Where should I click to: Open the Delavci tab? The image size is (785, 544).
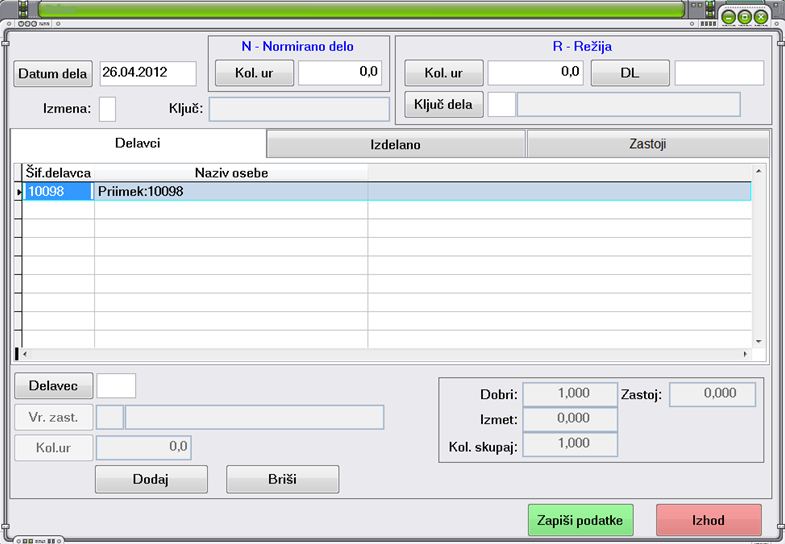tap(138, 143)
